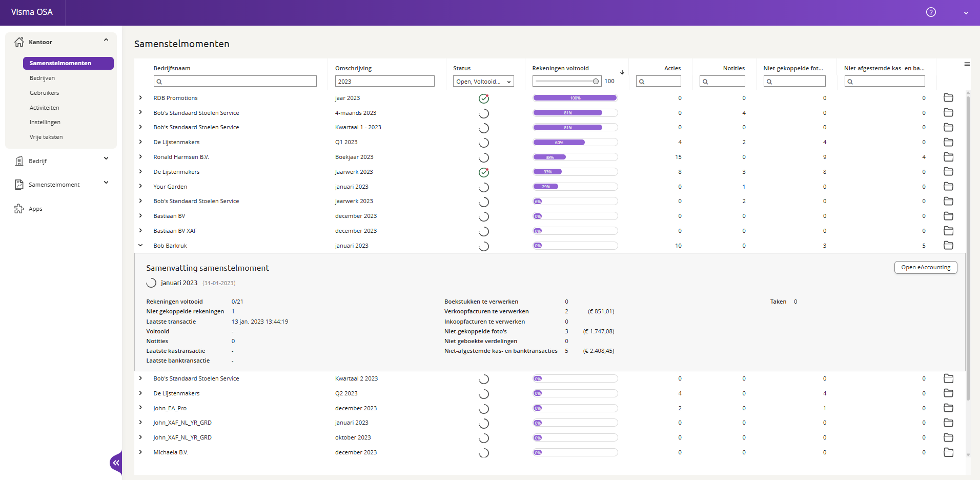Screen dimensions: 980x480
Task: Open folder icon for 4-maands 2023 row
Action: 948,112
